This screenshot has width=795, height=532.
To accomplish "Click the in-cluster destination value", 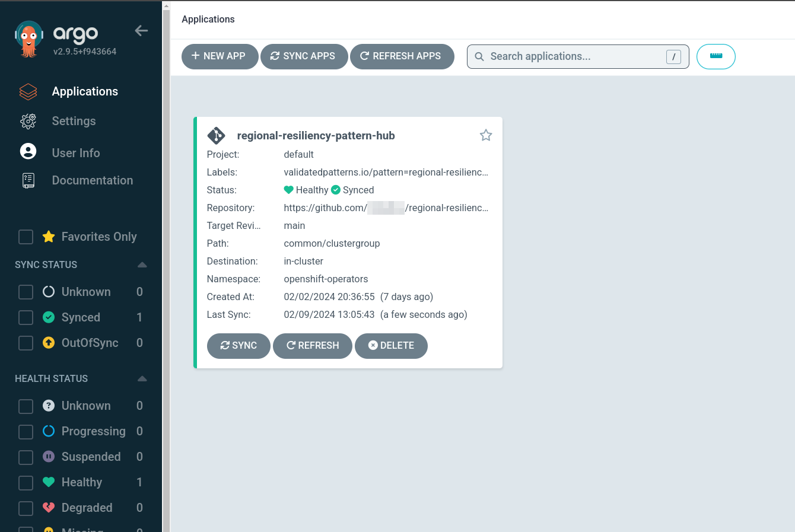I will click(304, 262).
